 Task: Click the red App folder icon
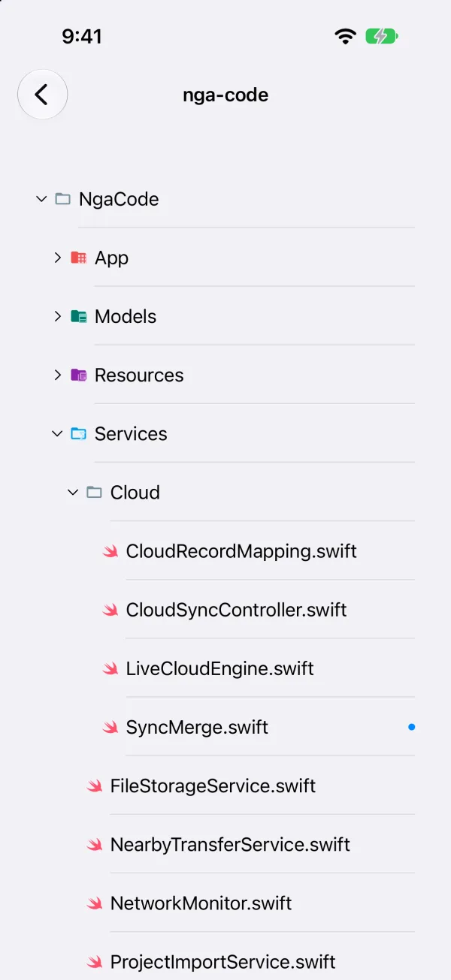click(78, 258)
